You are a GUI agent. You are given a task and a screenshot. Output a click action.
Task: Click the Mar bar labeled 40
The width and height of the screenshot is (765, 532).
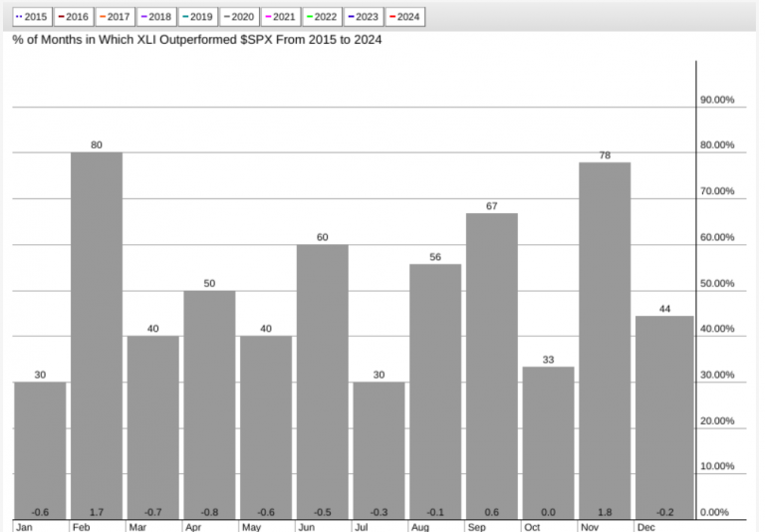(153, 427)
